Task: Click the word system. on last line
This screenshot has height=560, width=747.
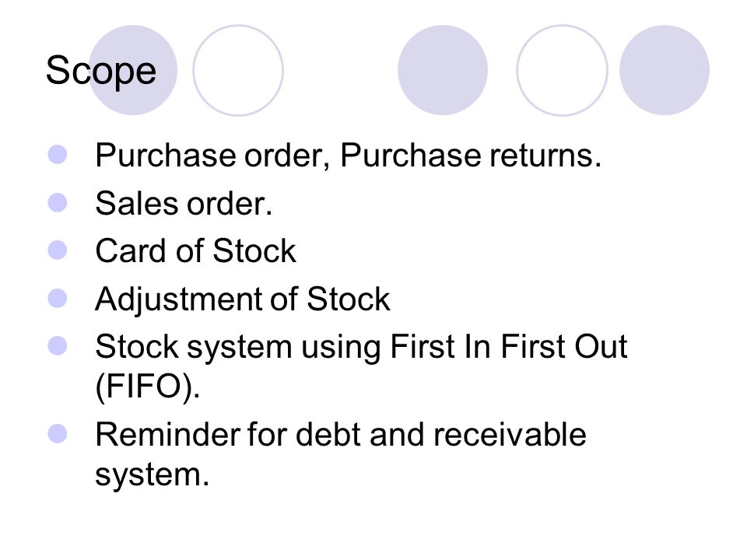Action: pyautogui.click(x=152, y=476)
